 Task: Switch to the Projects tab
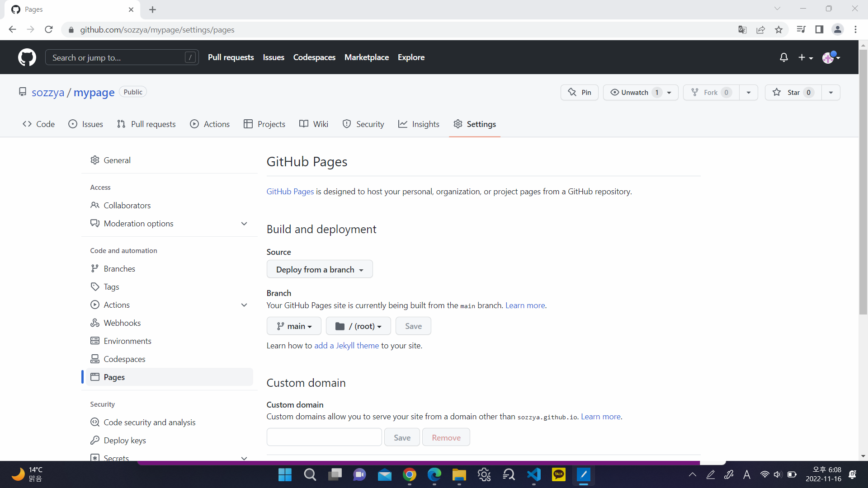[264, 124]
